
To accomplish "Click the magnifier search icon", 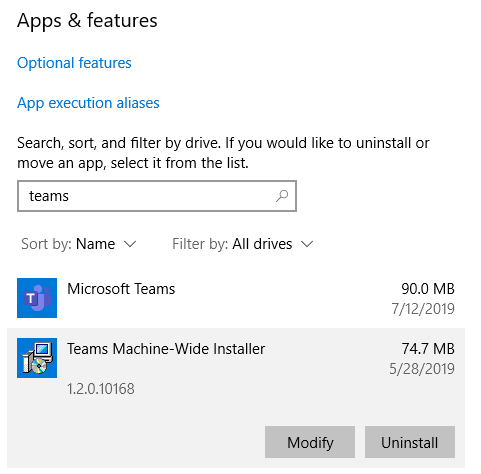I will click(x=282, y=196).
